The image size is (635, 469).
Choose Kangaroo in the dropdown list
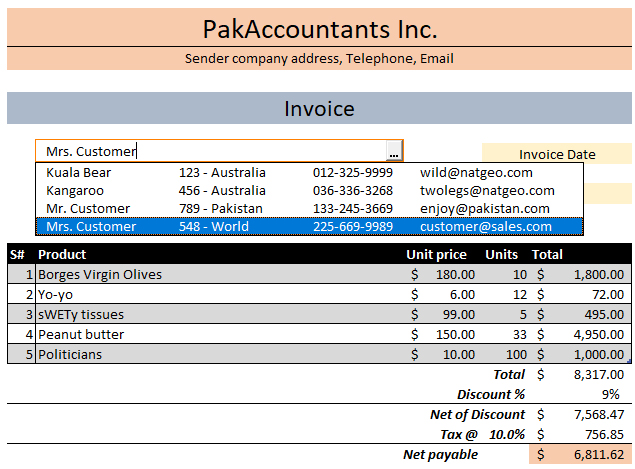click(309, 190)
